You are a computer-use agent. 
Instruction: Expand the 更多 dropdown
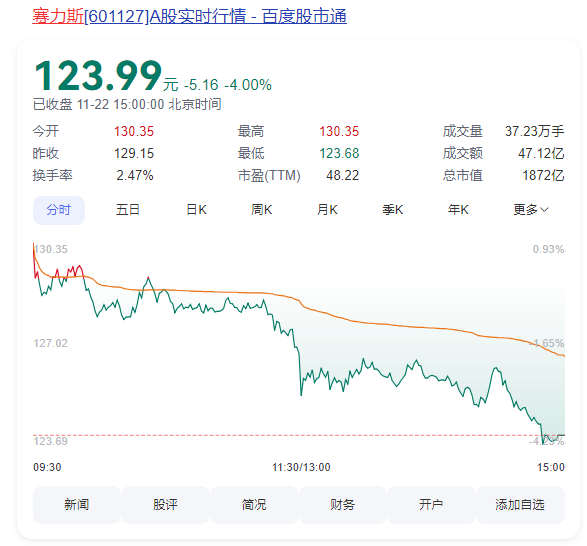pyautogui.click(x=530, y=210)
